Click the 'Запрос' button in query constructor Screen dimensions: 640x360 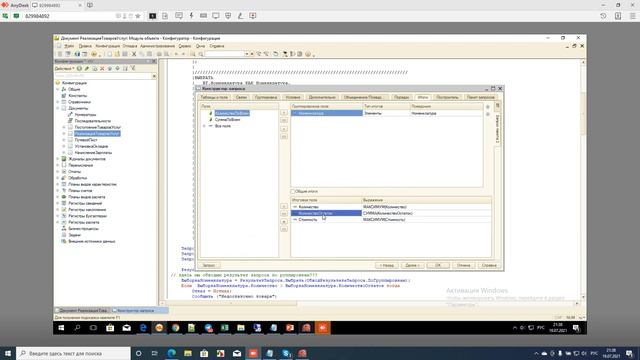[209, 265]
